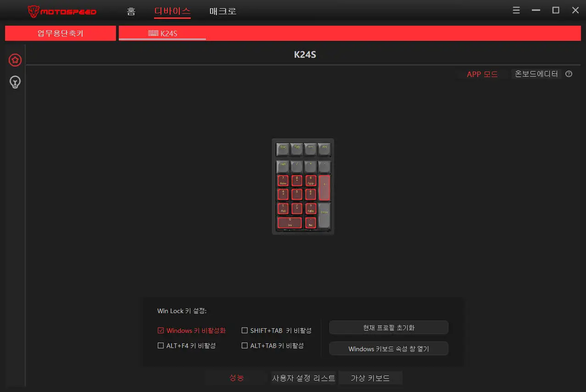Click the question mark help icon
586x392 pixels.
569,74
